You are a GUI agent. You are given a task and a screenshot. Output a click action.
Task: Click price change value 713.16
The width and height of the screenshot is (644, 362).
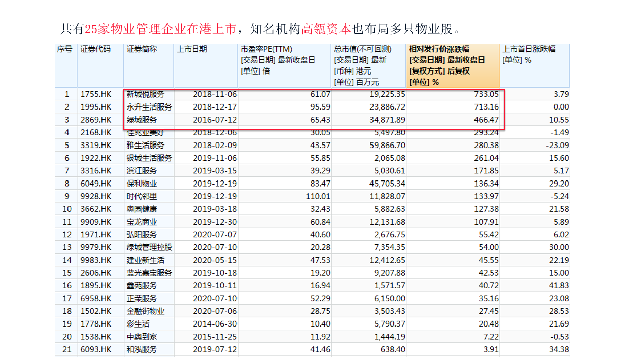(487, 107)
